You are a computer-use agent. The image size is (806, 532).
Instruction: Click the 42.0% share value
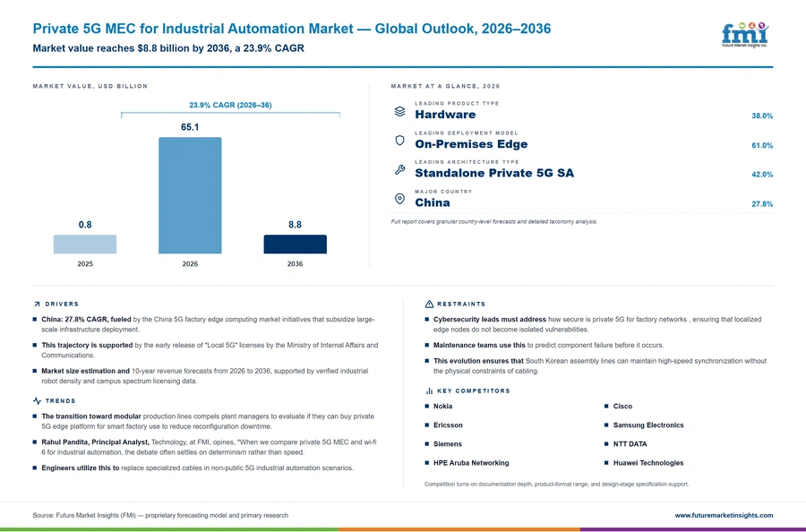tap(762, 175)
